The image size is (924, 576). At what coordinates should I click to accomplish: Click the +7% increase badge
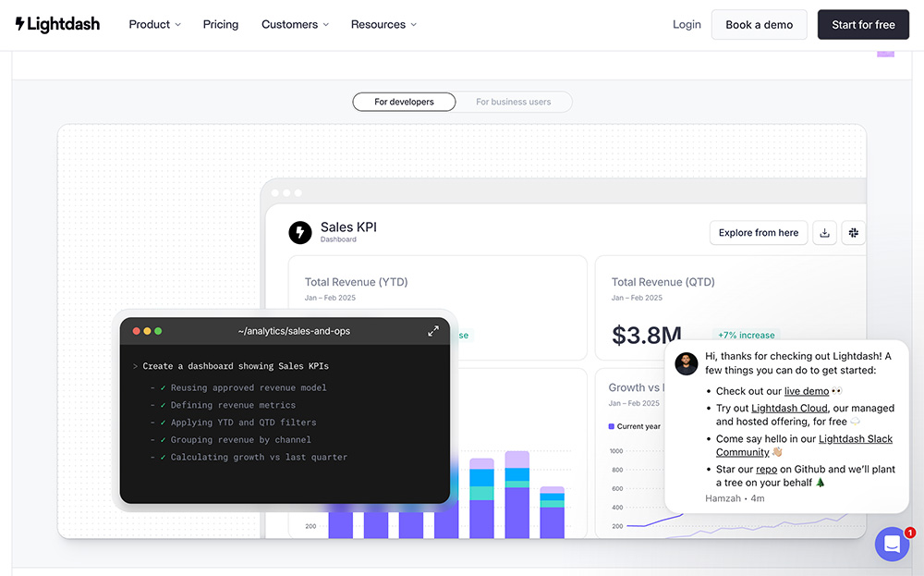pos(746,335)
